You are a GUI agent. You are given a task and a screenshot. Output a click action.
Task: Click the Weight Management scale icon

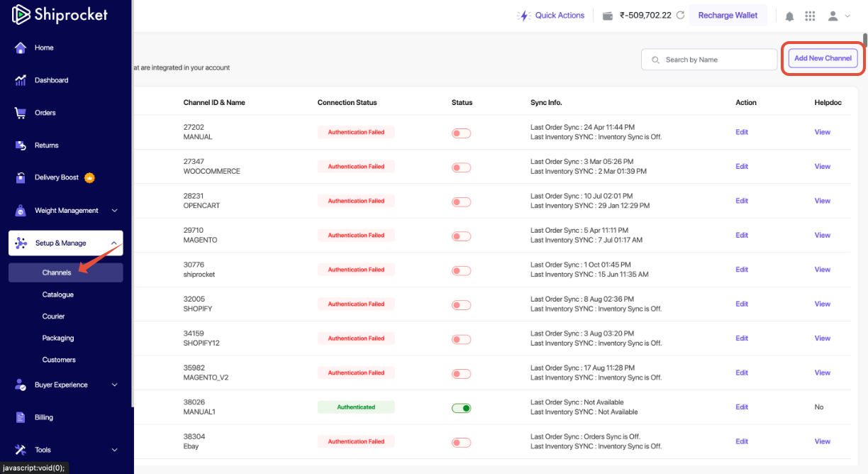21,210
